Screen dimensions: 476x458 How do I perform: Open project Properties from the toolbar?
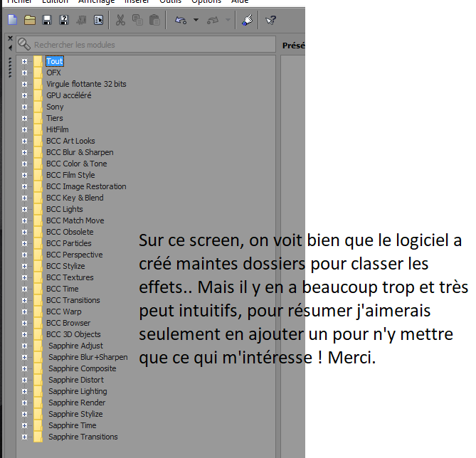tap(98, 21)
